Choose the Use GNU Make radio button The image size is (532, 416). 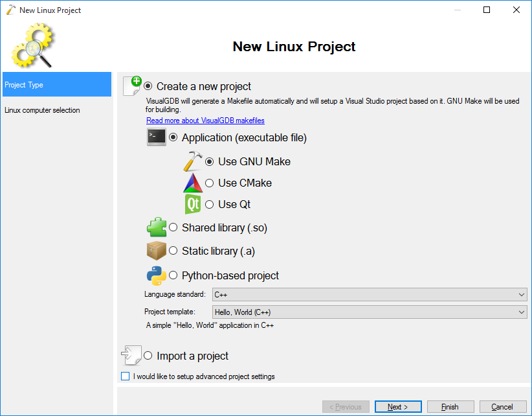(209, 161)
